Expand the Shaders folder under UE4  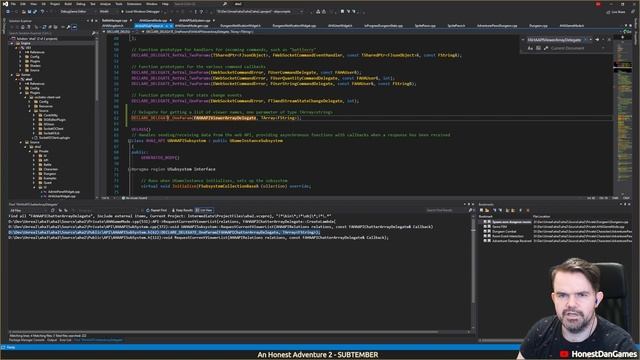(21, 66)
